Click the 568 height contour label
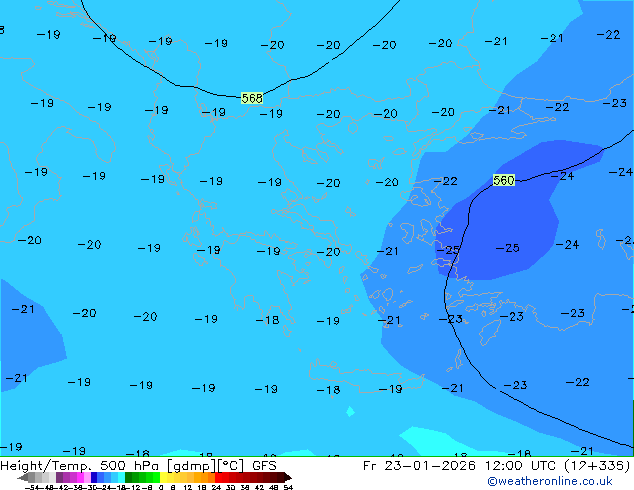Screen dimensions: 634x490 pos(252,98)
